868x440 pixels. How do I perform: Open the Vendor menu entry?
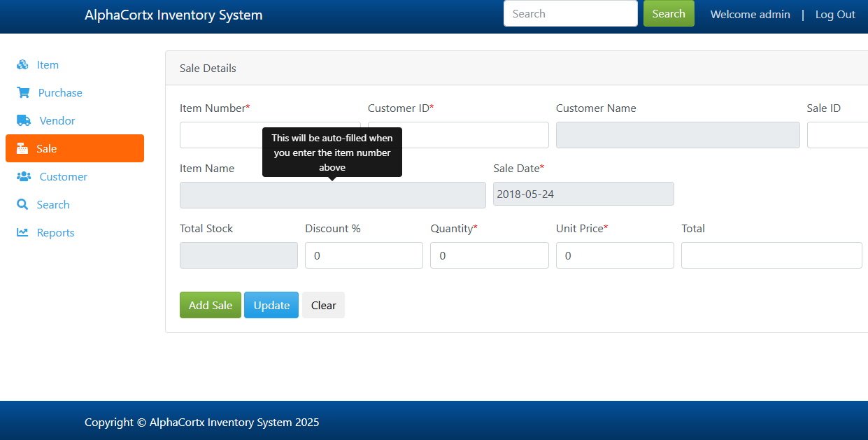click(75, 121)
